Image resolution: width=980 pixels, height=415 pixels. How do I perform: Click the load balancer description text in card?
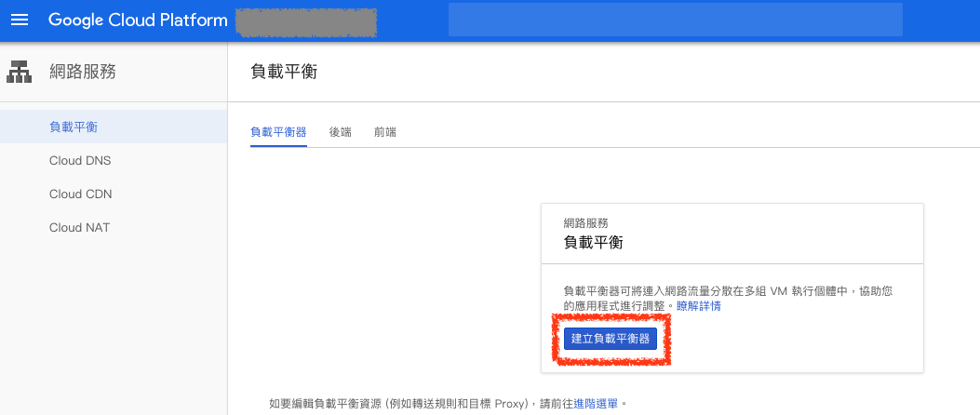728,291
